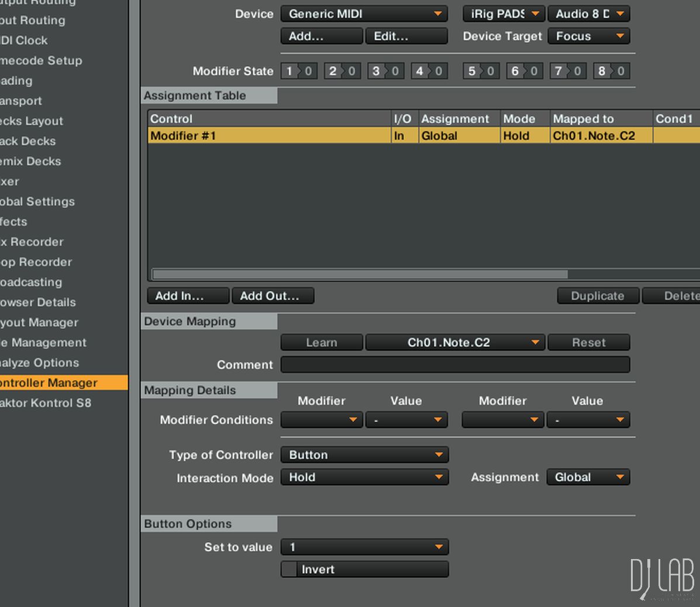Viewport: 700px width, 607px height.
Task: Open the Generic MIDI device dropdown
Action: pyautogui.click(x=364, y=14)
